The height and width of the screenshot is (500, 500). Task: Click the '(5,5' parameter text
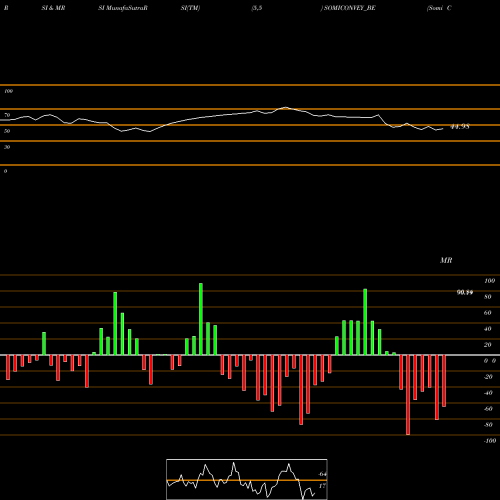(x=257, y=8)
